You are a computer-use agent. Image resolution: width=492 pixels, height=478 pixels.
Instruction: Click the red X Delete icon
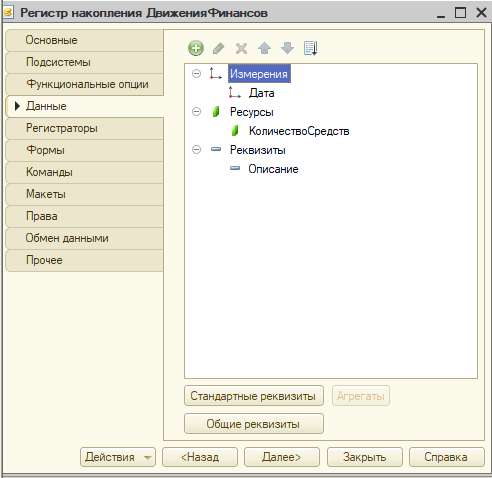[241, 49]
